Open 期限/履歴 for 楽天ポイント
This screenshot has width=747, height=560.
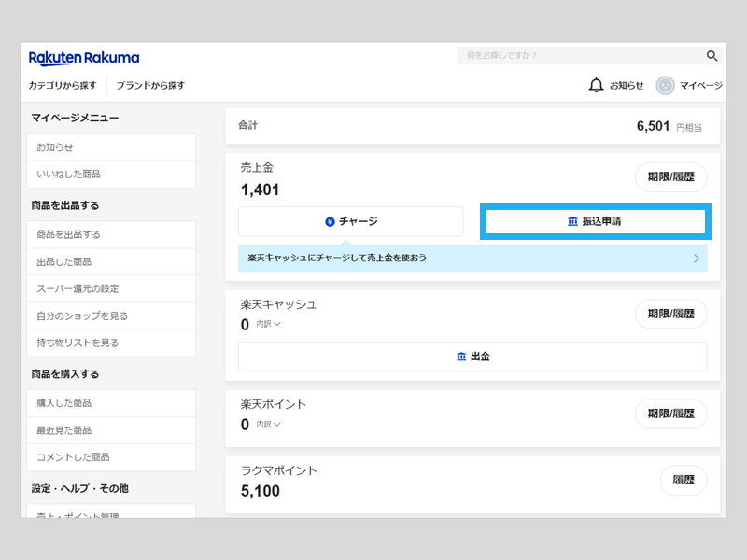(x=670, y=413)
